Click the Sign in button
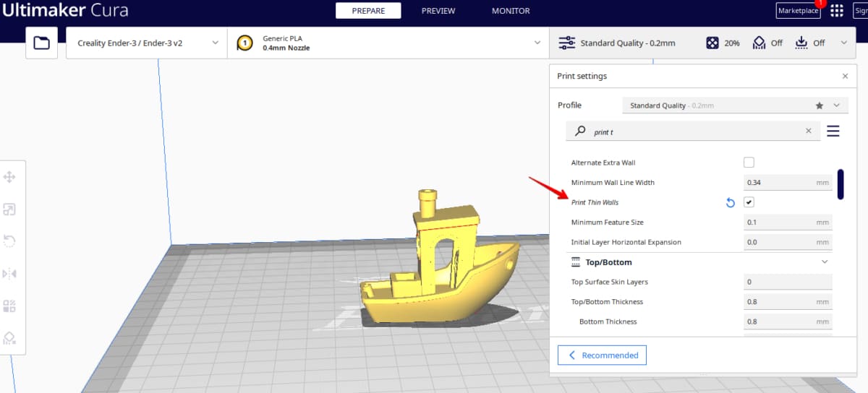 click(860, 11)
